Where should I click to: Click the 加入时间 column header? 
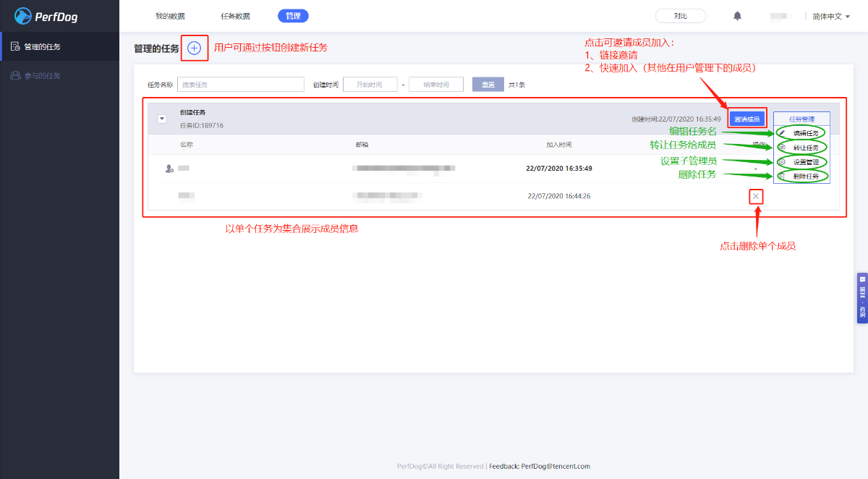tap(559, 145)
